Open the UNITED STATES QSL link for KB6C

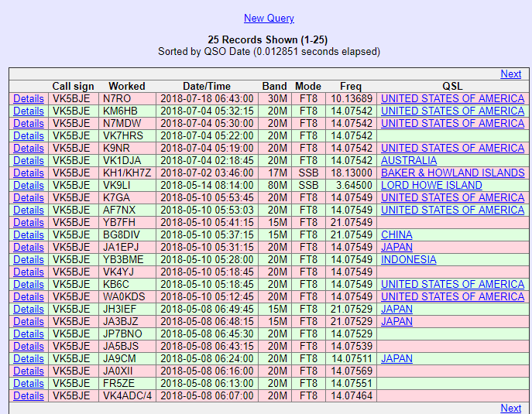pyautogui.click(x=452, y=284)
